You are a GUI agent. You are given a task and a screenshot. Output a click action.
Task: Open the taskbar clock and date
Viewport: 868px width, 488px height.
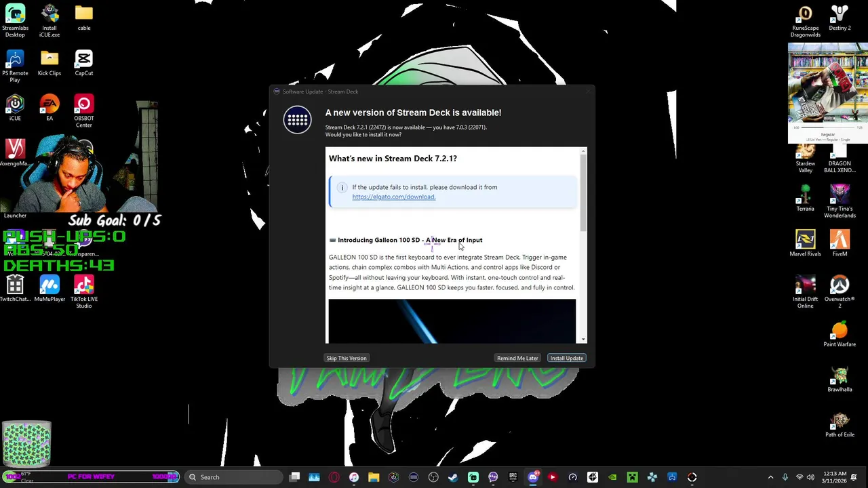[834, 477]
